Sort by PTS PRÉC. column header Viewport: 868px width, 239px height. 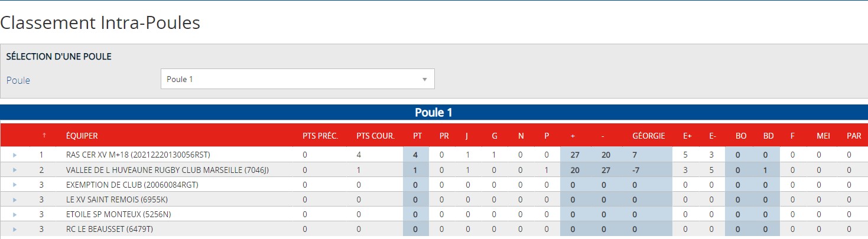[x=320, y=136]
